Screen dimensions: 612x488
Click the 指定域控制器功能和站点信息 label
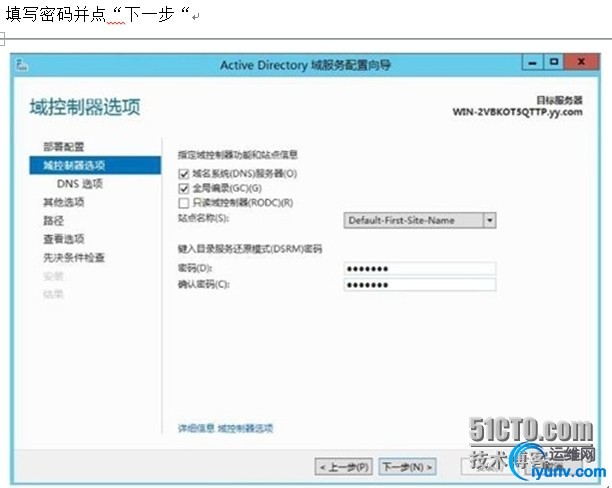click(x=238, y=155)
